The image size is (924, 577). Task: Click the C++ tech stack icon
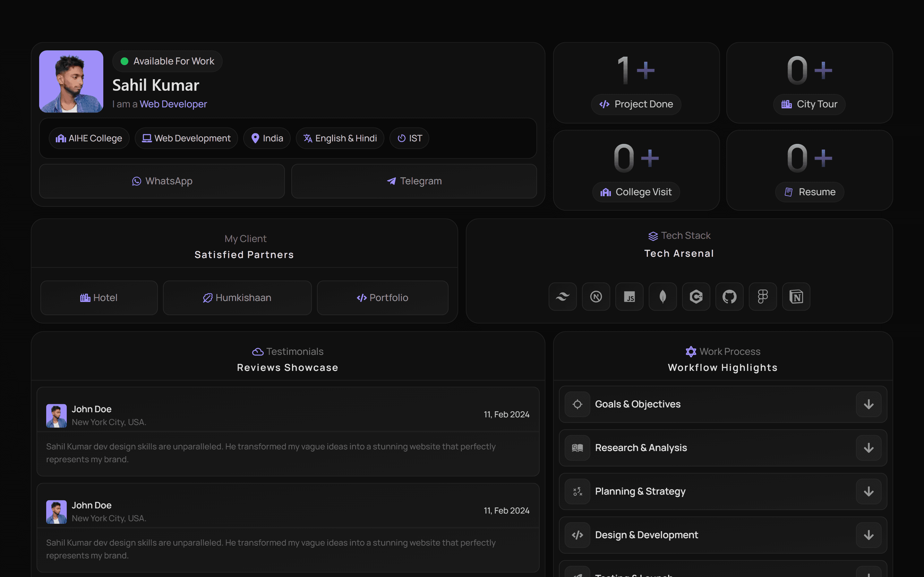[x=696, y=297]
